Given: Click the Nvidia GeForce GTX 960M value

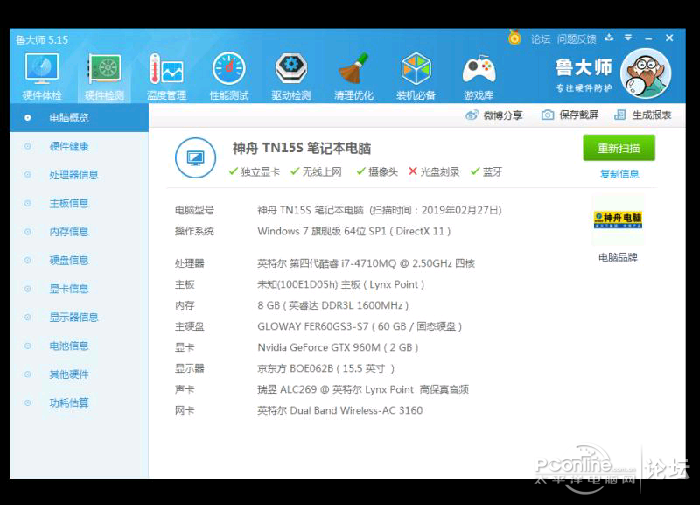Looking at the screenshot, I should pos(338,348).
